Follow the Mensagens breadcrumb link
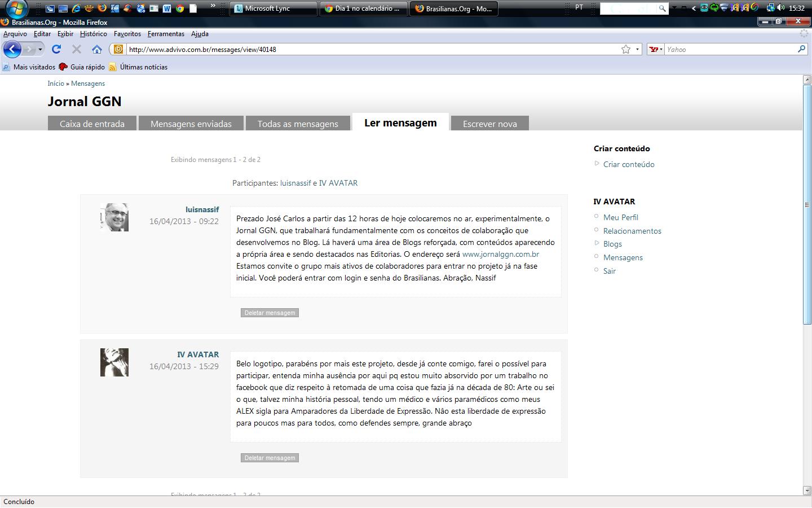812x508 pixels. point(88,83)
